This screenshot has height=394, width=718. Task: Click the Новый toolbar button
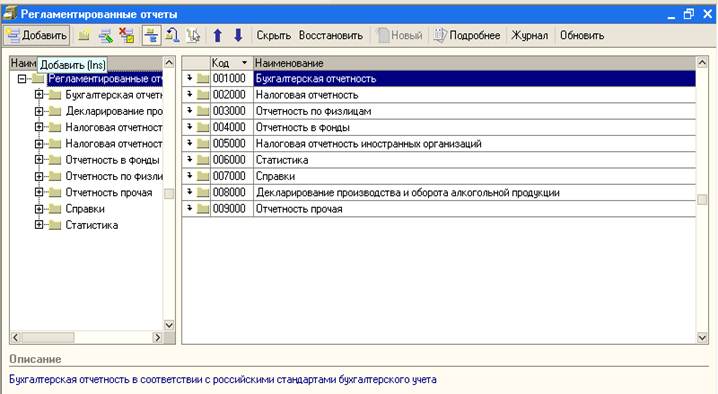399,35
